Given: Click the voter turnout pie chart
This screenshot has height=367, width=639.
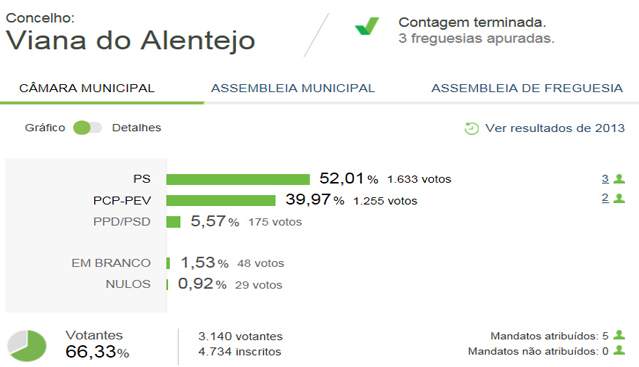Looking at the screenshot, I should coord(27,345).
